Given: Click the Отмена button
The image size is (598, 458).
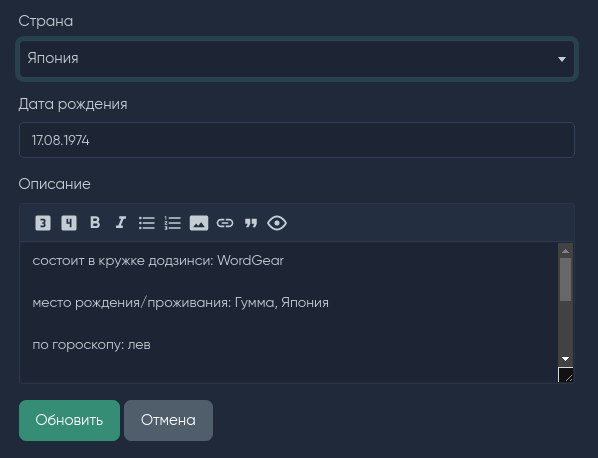Looking at the screenshot, I should point(168,420).
